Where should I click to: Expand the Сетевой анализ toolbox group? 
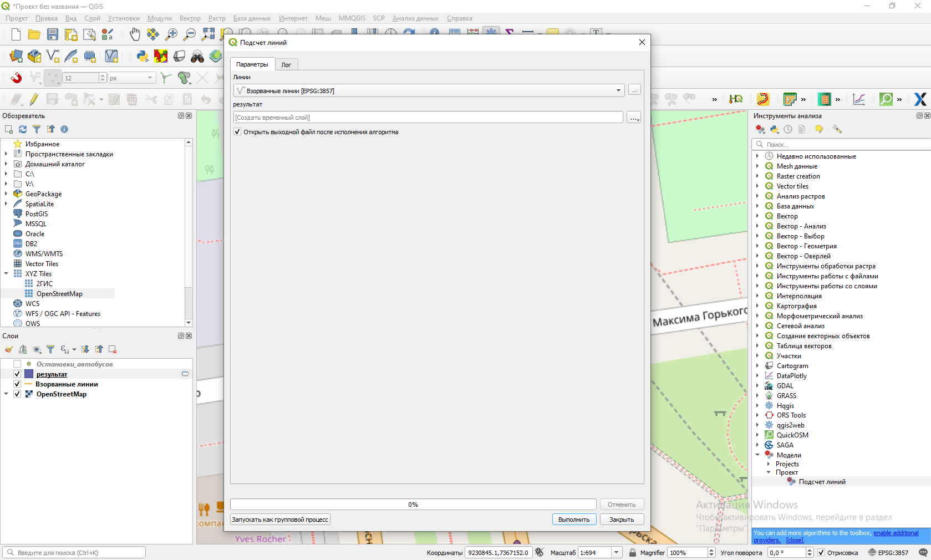pyautogui.click(x=757, y=326)
